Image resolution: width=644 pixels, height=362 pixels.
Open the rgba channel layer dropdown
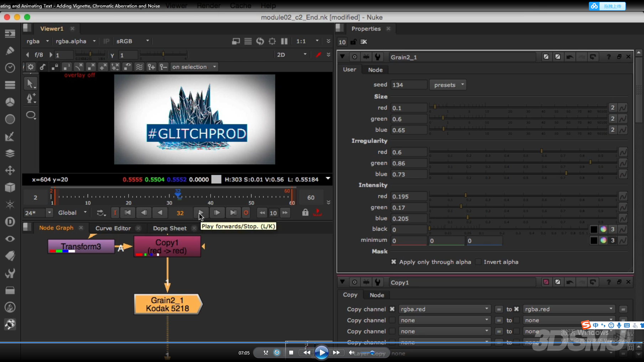pos(37,41)
